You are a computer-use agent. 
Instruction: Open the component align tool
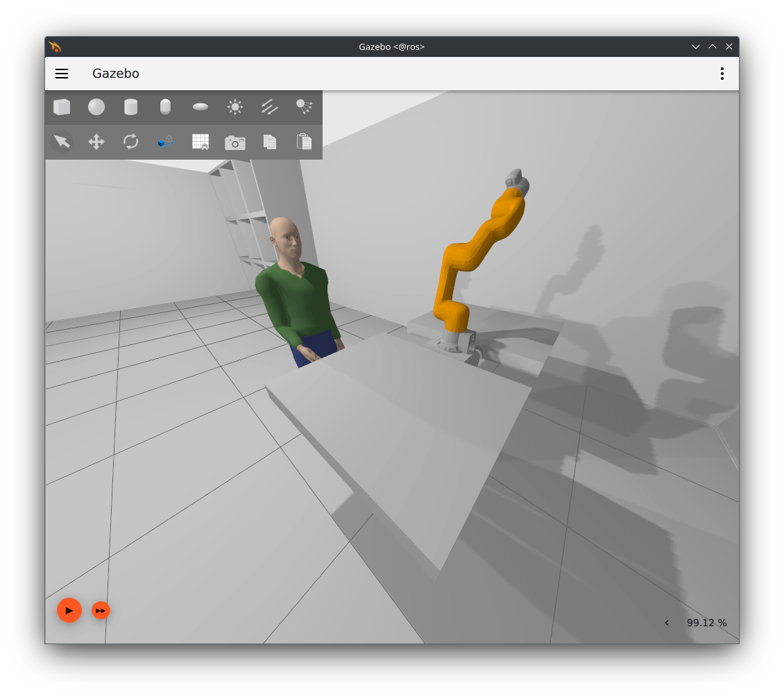165,142
